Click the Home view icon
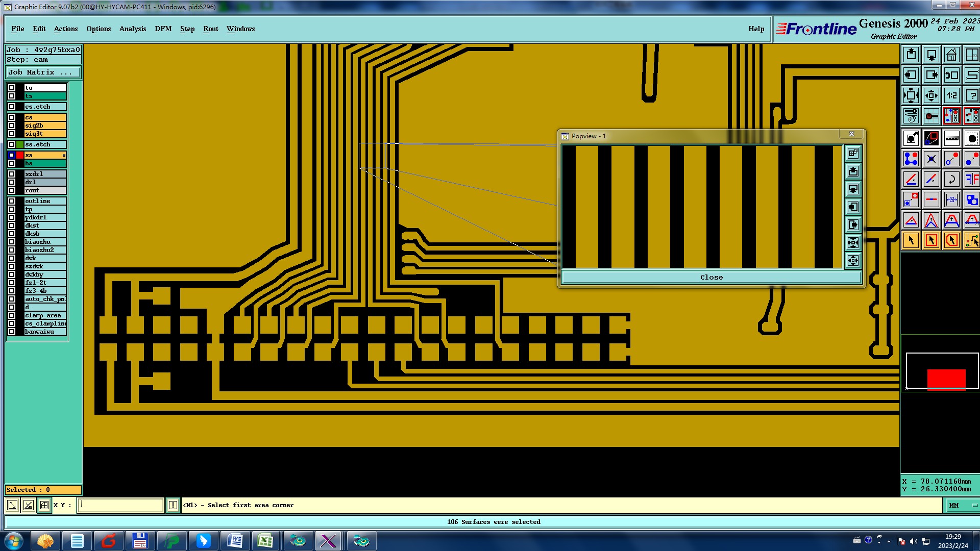Image resolution: width=980 pixels, height=551 pixels. 951,55
